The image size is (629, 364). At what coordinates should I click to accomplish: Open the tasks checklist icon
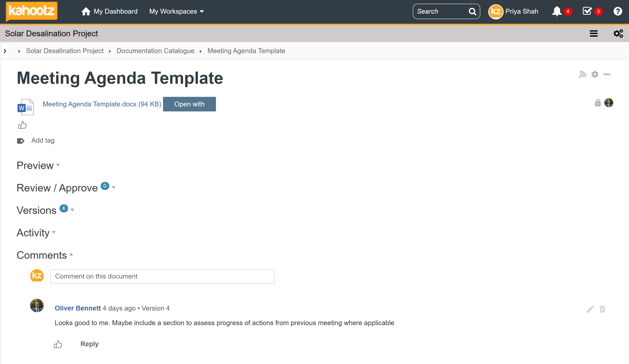pyautogui.click(x=587, y=11)
